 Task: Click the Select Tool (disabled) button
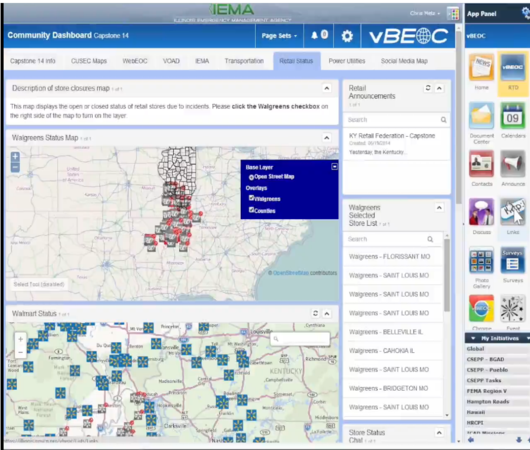[39, 284]
